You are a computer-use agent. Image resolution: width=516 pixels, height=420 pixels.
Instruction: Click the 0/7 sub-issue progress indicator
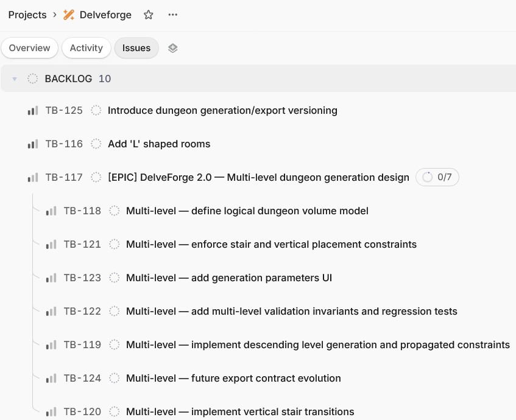[x=437, y=177]
